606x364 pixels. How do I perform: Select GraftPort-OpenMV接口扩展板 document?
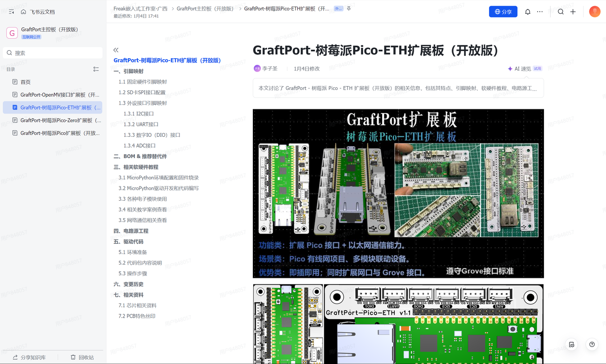coord(53,95)
